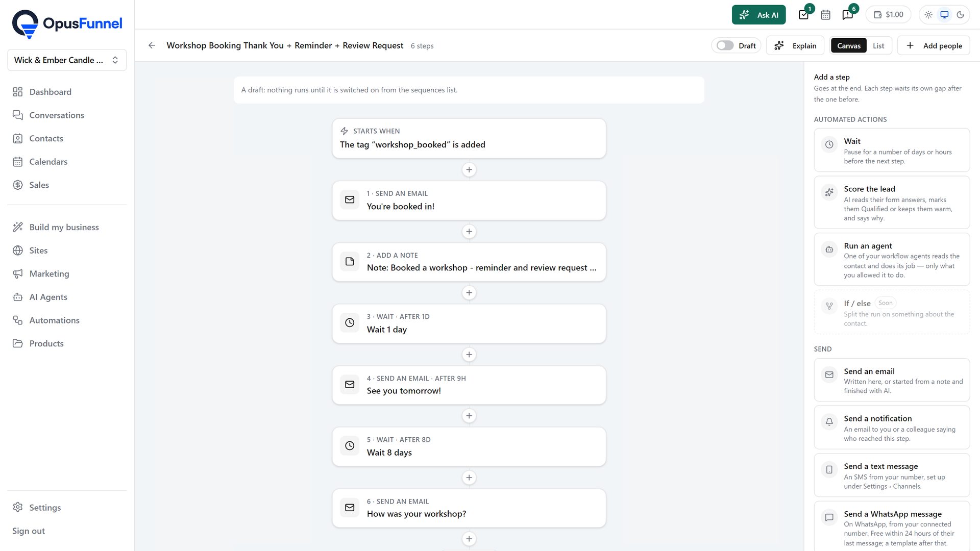Toggle the Draft switch on
This screenshot has width=980, height=551.
(725, 45)
